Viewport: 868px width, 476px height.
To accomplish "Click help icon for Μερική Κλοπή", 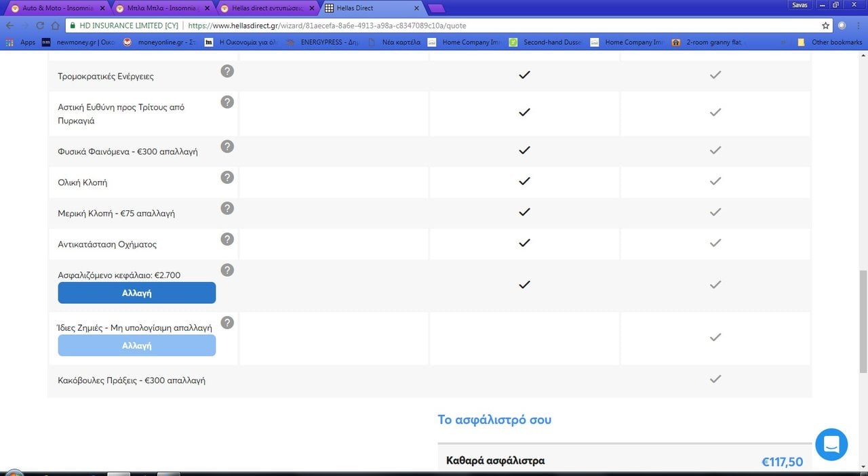I will [x=227, y=208].
